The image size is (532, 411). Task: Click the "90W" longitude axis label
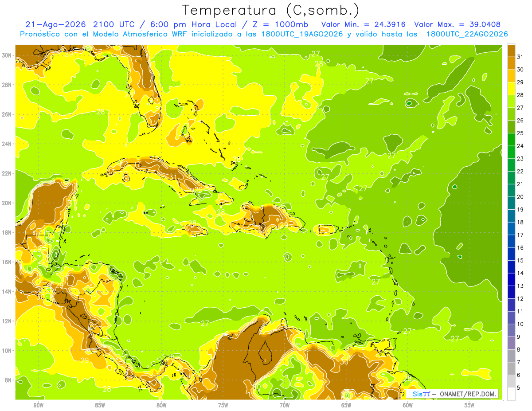[39, 405]
